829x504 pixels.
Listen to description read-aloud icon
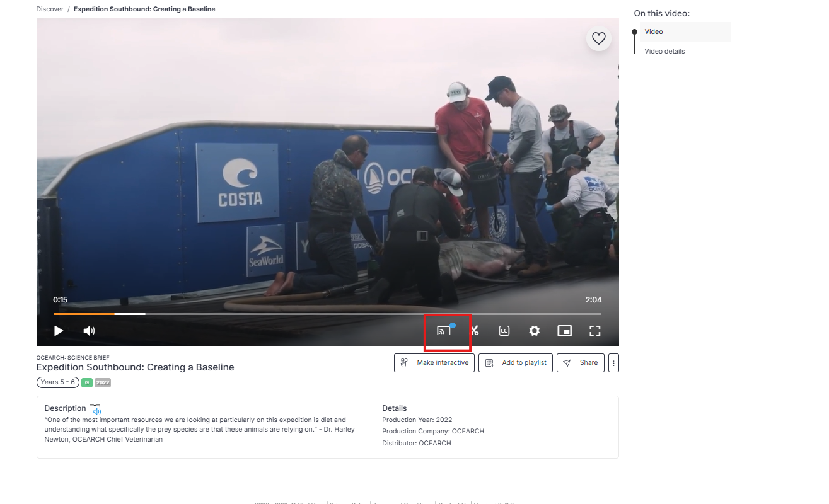pos(95,409)
